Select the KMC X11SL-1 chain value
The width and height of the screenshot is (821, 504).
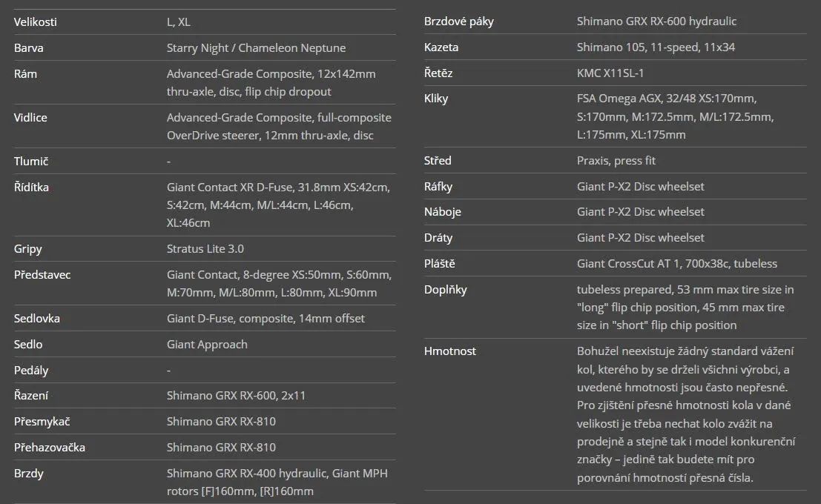(612, 73)
